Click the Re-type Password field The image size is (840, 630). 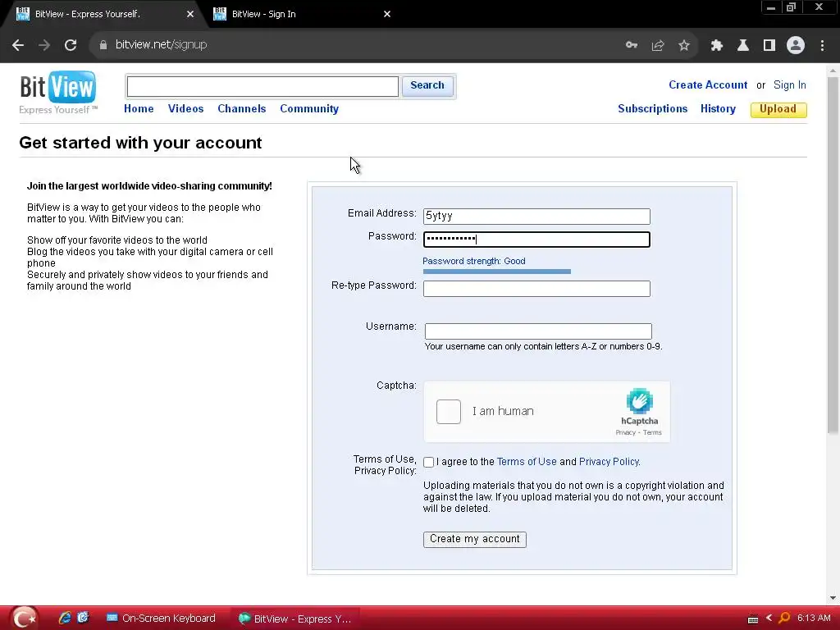coord(536,289)
